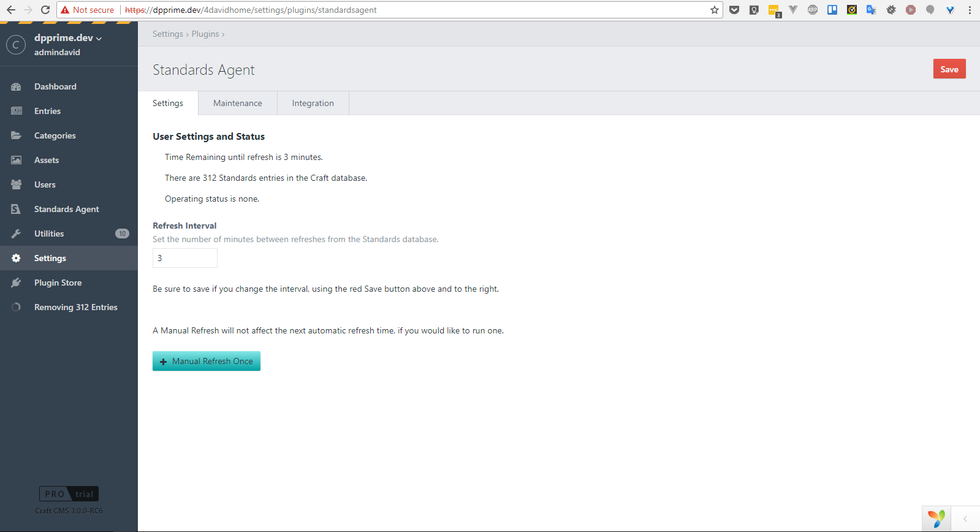Image resolution: width=980 pixels, height=532 pixels.
Task: Click the Settings gear icon in sidebar
Action: point(16,258)
